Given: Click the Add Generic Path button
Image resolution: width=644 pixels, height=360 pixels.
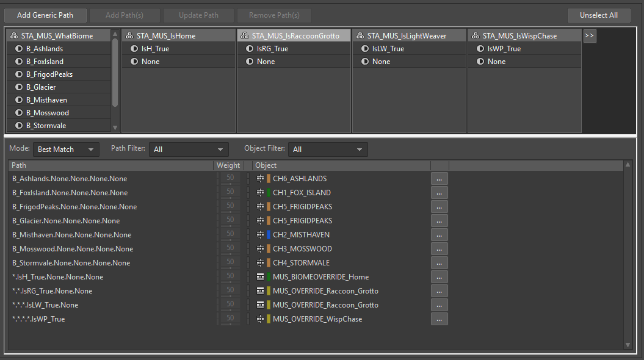Looking at the screenshot, I should click(45, 15).
